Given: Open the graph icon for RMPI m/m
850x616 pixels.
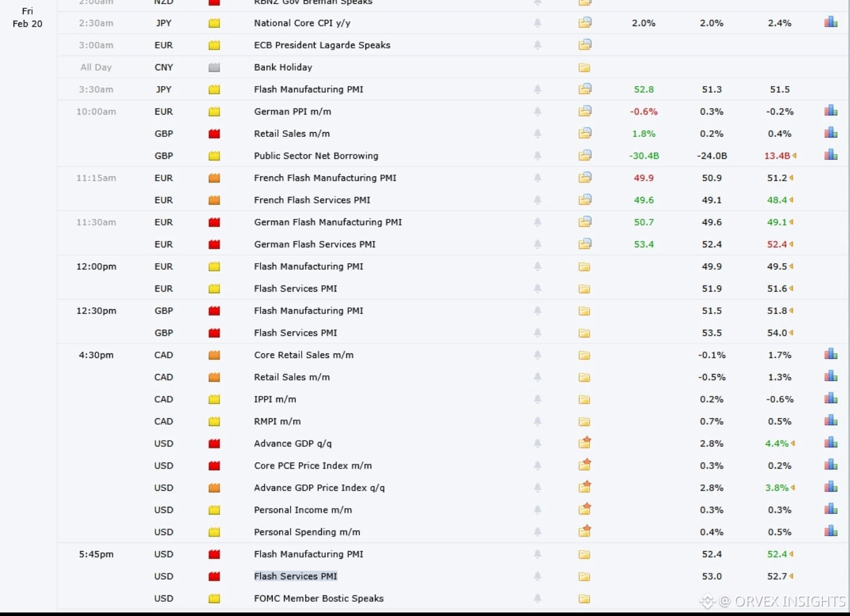Looking at the screenshot, I should 831,421.
